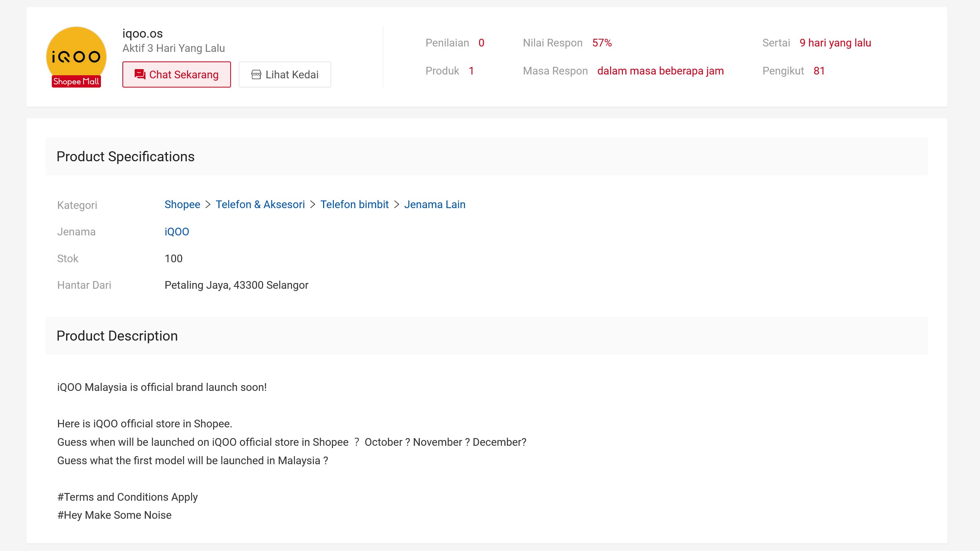Click the Produk count value

471,71
